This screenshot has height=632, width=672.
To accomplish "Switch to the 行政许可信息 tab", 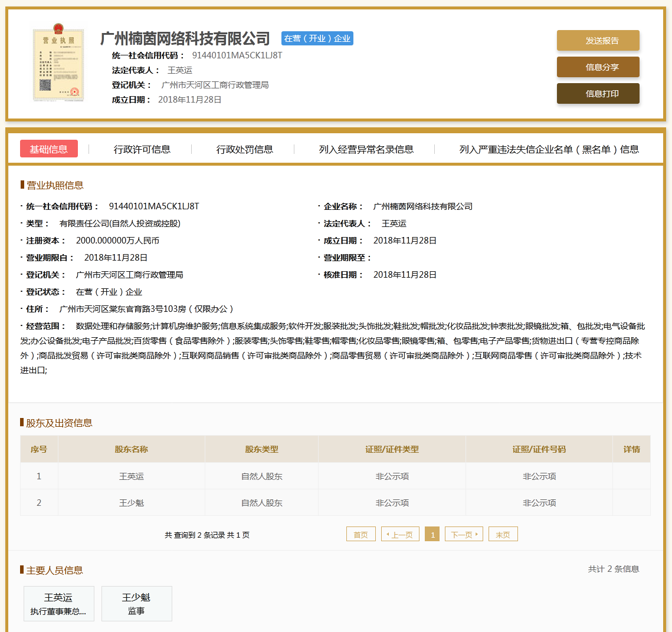I will 142,149.
